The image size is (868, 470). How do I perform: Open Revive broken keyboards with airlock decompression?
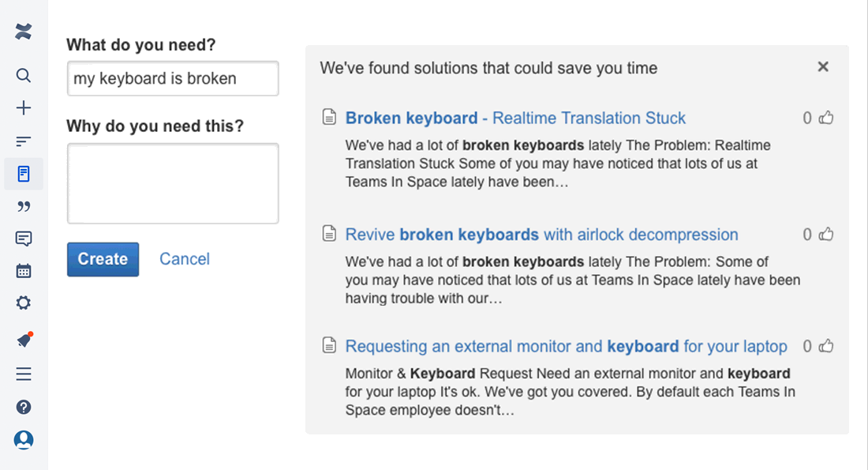[x=541, y=235]
